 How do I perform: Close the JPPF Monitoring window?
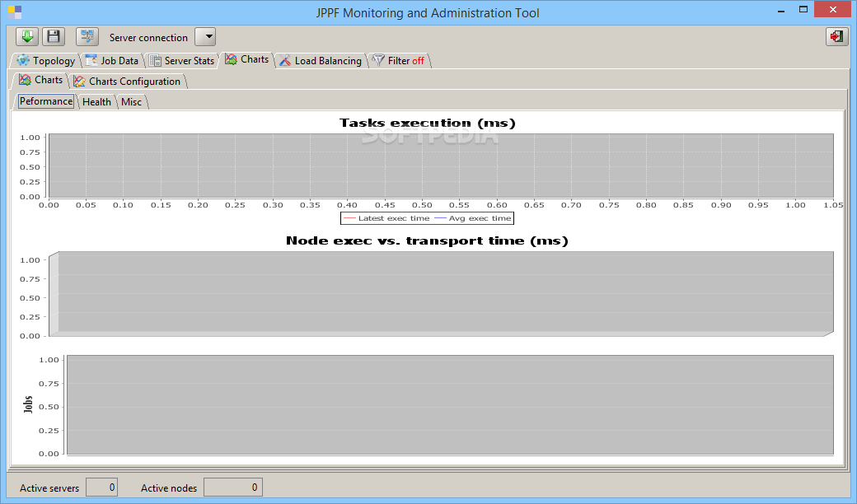click(833, 9)
